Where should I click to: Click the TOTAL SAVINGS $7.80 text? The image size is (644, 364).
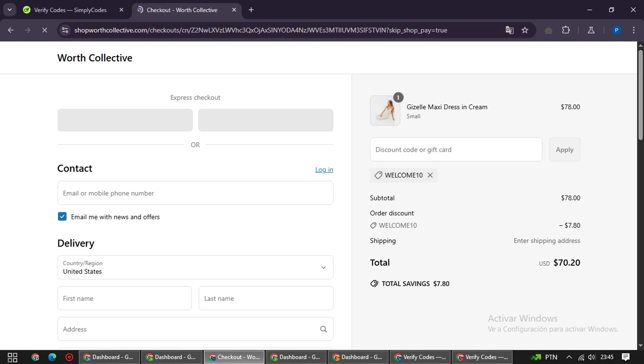[416, 284]
